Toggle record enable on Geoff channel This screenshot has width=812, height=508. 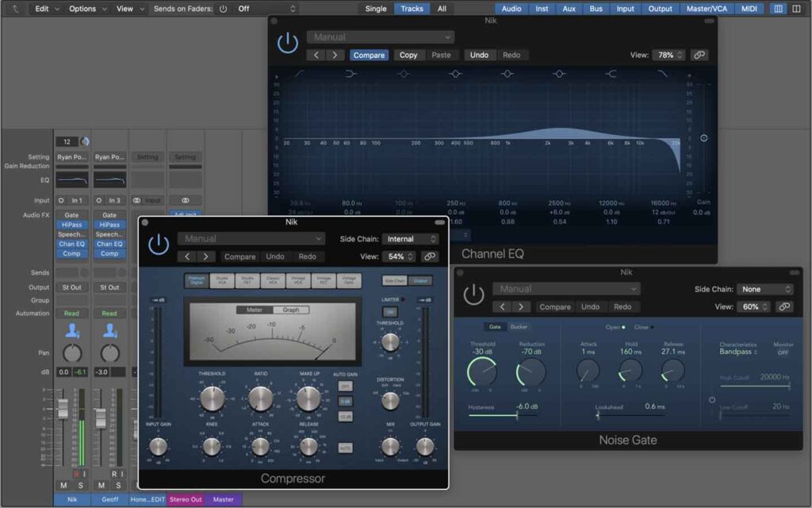click(114, 474)
